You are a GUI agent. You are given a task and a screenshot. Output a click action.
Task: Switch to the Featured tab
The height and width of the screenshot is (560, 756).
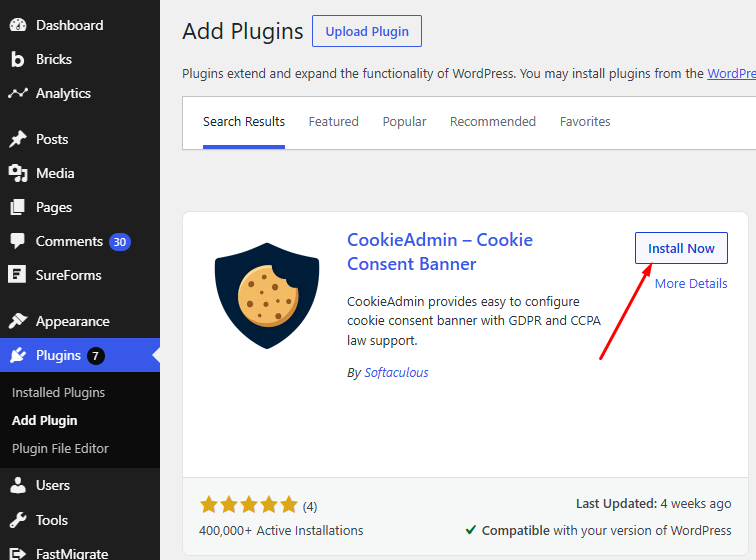pos(334,122)
